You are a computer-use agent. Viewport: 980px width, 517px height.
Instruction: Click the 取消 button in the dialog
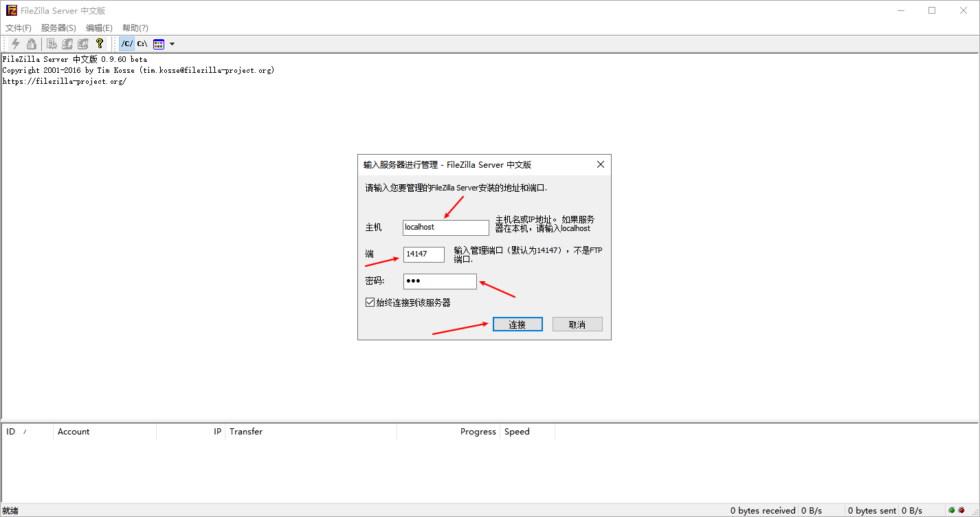pos(577,324)
